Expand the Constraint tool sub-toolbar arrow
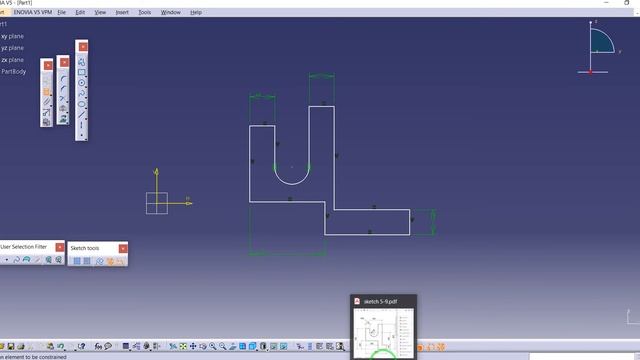This screenshot has height=360, width=640. click(51, 95)
